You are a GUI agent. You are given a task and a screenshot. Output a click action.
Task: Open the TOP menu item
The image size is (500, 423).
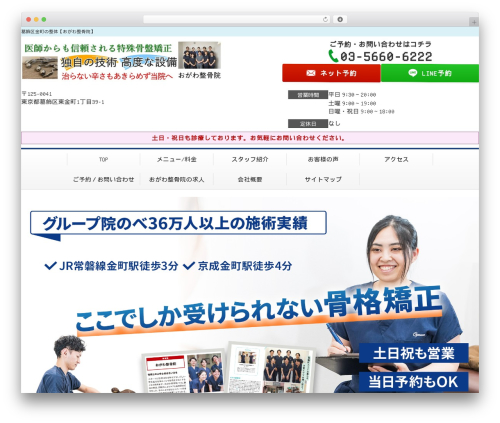[x=103, y=159]
